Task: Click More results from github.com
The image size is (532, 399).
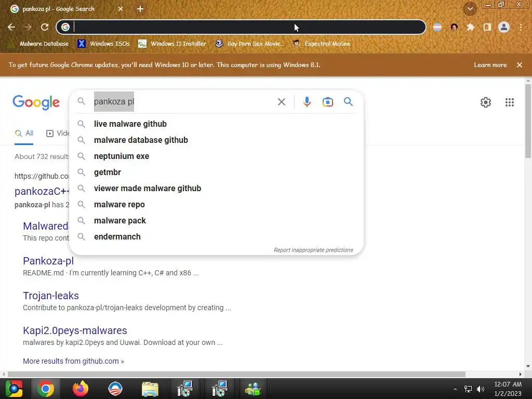Action: click(73, 361)
